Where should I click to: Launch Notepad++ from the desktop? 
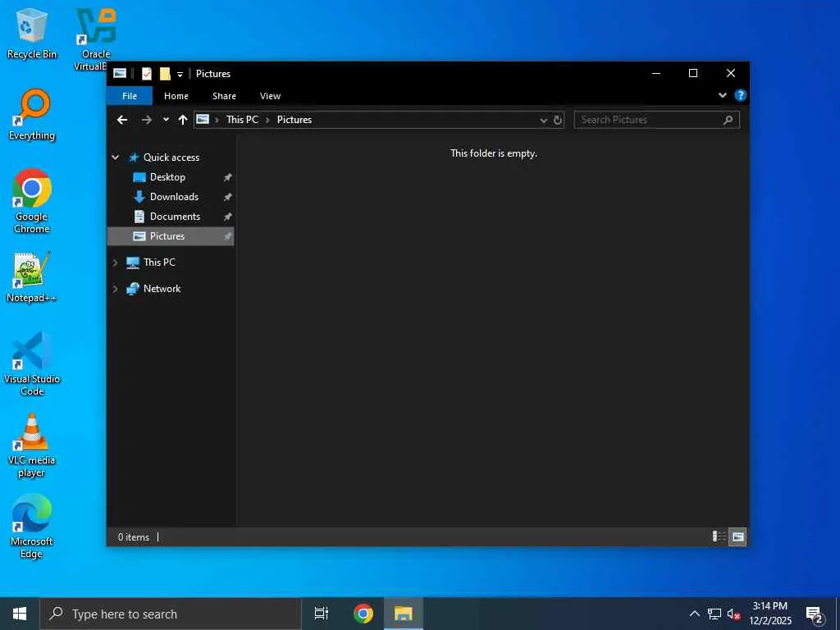point(32,277)
